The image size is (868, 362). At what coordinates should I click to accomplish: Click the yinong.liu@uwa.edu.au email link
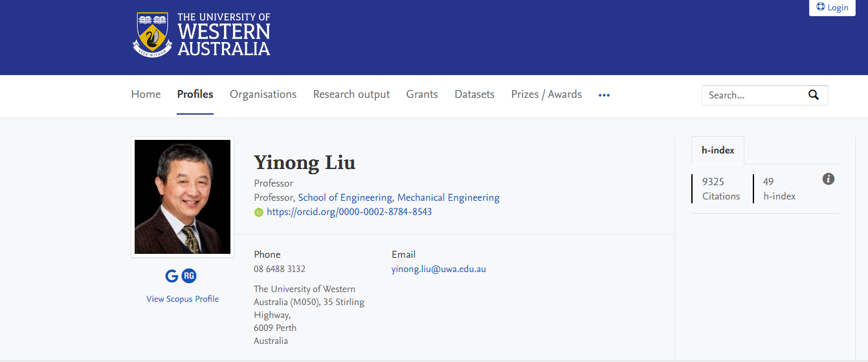(438, 269)
